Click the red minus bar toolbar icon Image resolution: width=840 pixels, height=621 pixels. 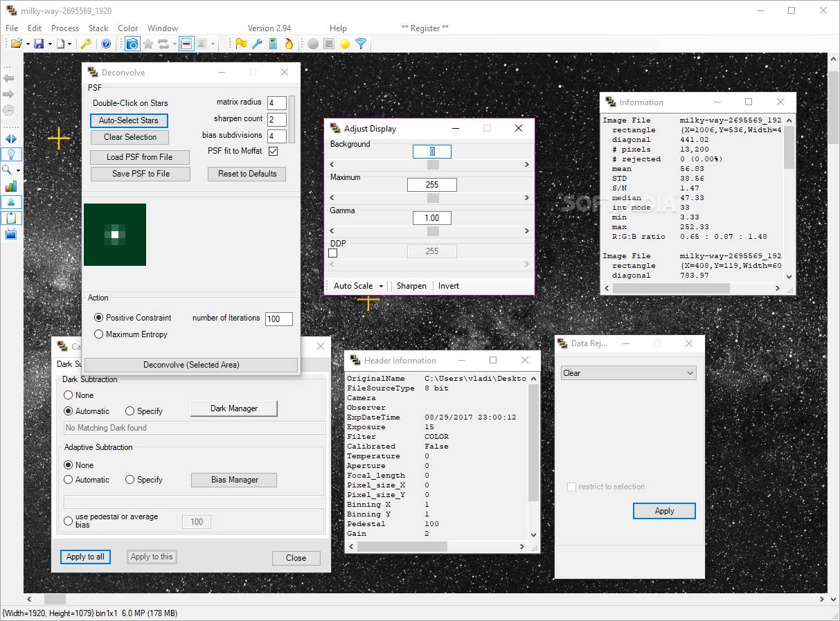click(x=186, y=44)
